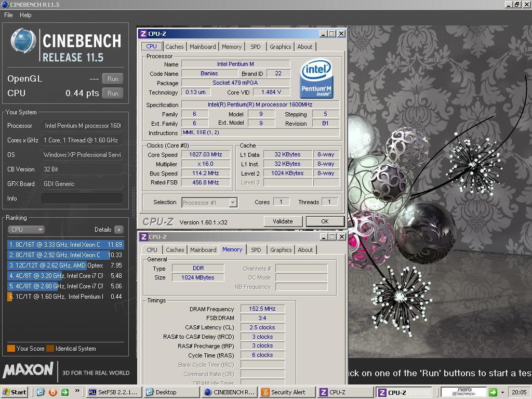The height and width of the screenshot is (399, 532).
Task: Switch to Mainboard tab in upper CPU-Z window
Action: click(203, 47)
